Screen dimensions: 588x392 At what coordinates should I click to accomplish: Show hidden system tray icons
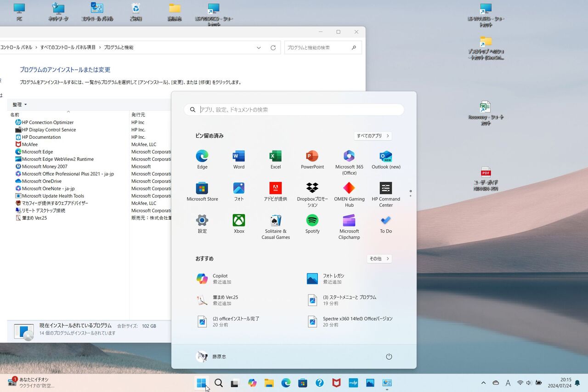coord(483,383)
